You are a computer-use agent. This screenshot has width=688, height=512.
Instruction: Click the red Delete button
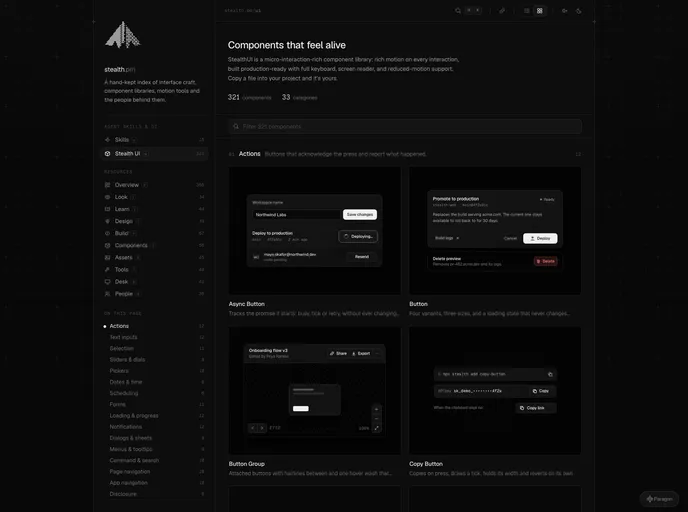click(x=545, y=261)
